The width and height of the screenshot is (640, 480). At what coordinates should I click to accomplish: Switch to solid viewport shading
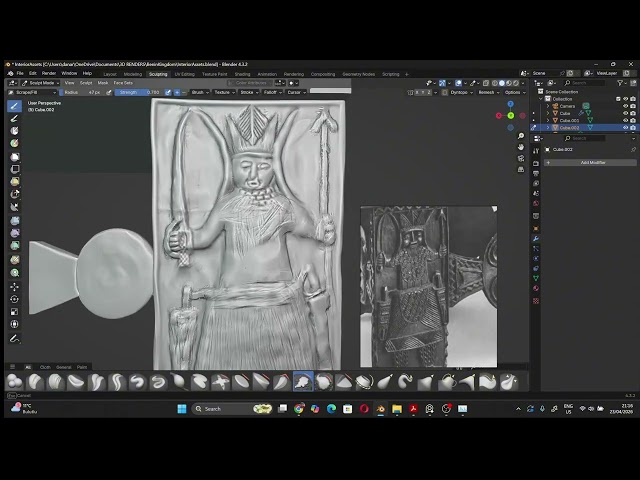502,83
